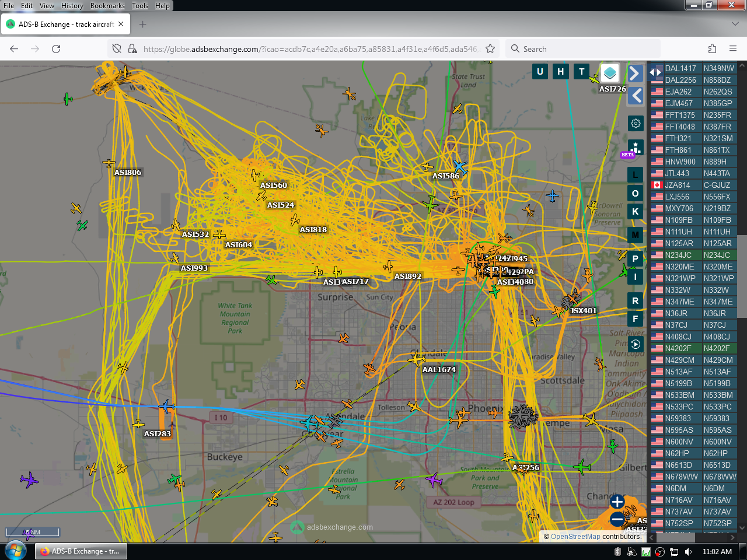Image resolution: width=747 pixels, height=560 pixels.
Task: Click the ASI283 aircraft label on map
Action: 158,434
